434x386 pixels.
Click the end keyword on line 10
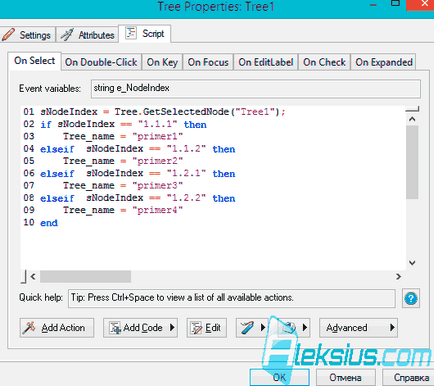[x=49, y=223]
